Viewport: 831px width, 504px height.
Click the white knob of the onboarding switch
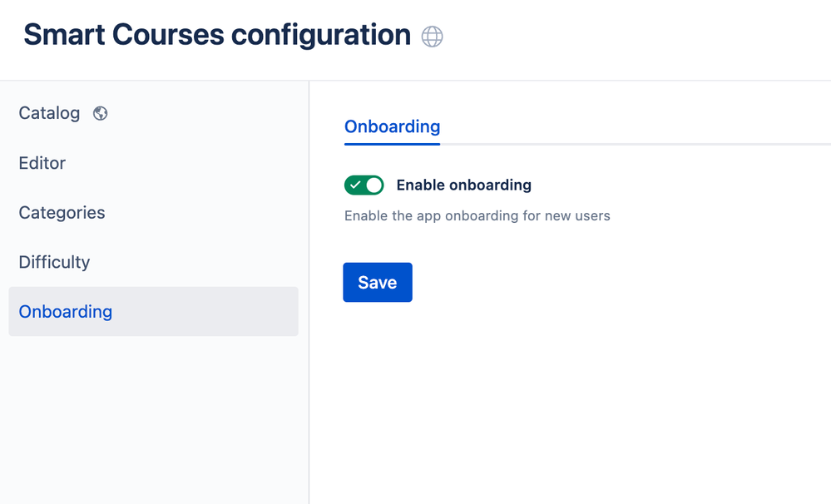coord(373,185)
